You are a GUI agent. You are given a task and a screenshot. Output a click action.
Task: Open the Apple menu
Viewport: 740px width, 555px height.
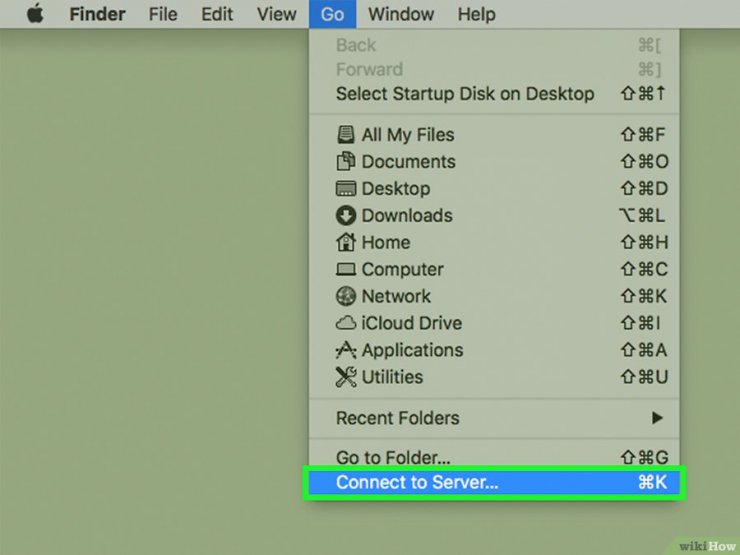(x=35, y=14)
